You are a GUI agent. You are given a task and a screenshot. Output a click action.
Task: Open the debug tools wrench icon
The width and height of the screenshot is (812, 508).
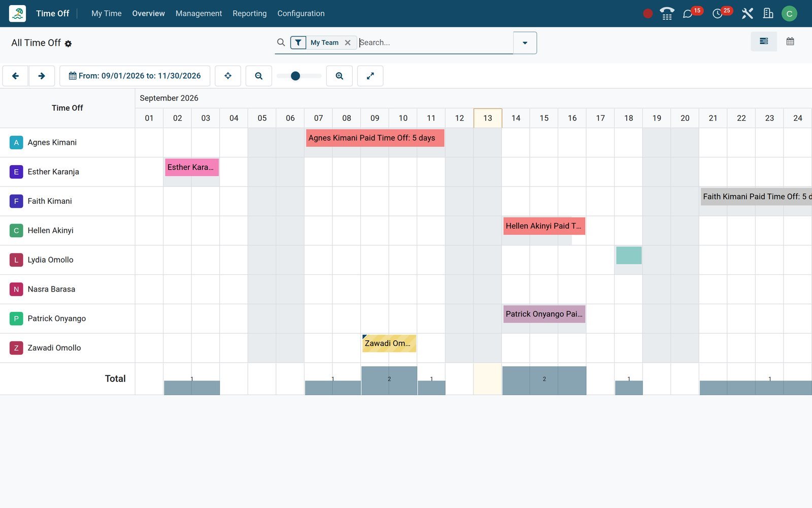click(x=747, y=14)
